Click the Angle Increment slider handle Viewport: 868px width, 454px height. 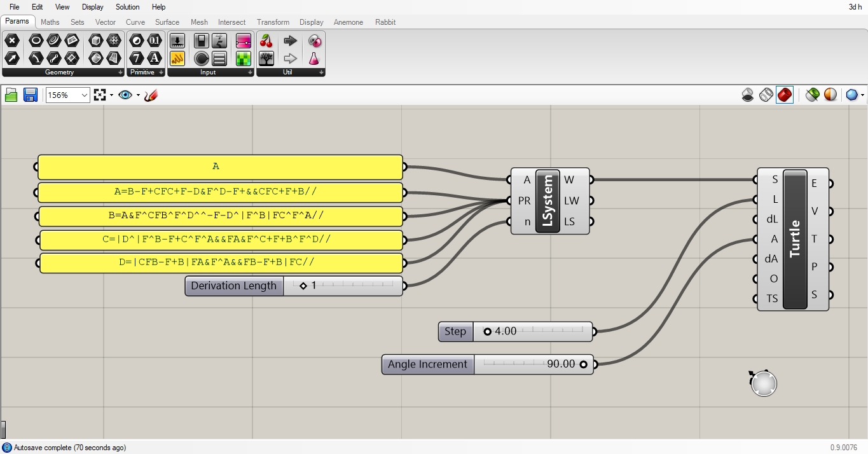[x=583, y=364]
